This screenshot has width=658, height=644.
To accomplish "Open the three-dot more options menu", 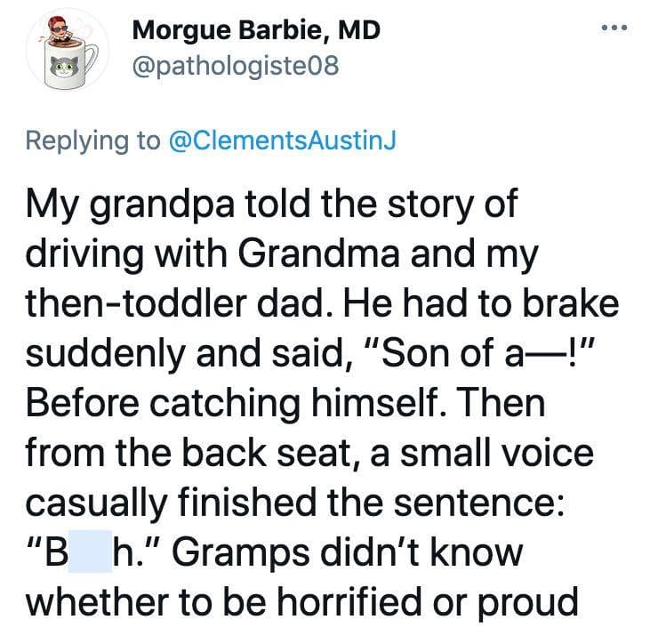I will pyautogui.click(x=614, y=28).
